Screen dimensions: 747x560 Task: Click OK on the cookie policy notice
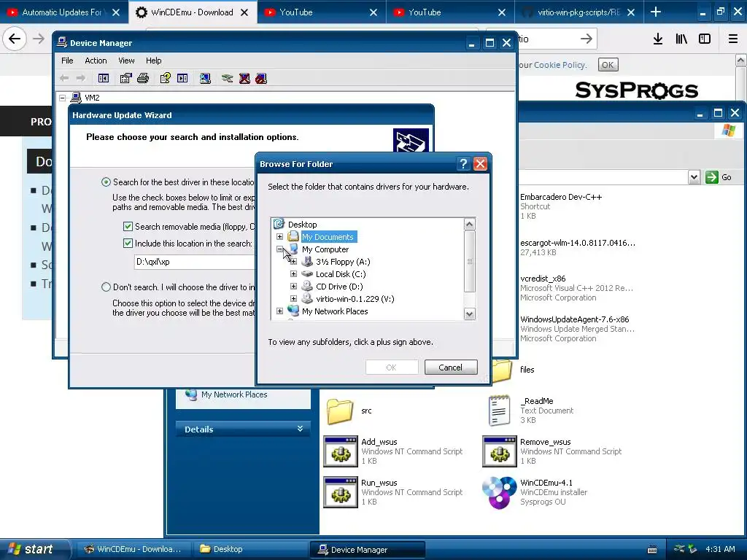pyautogui.click(x=608, y=65)
